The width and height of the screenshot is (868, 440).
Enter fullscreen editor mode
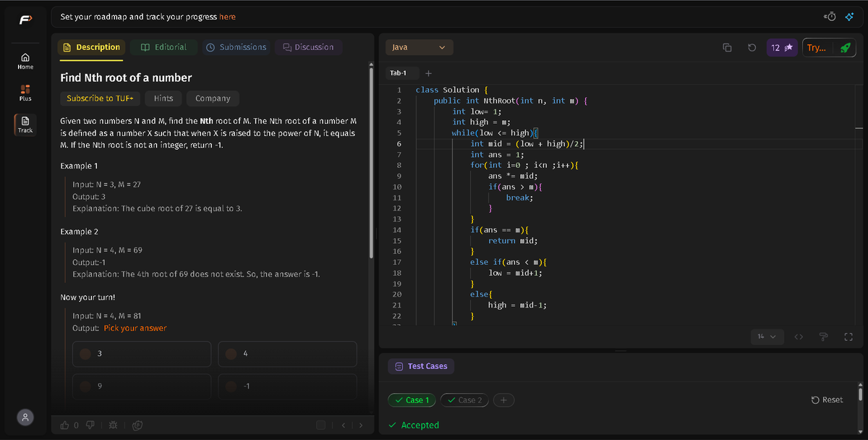coord(848,337)
